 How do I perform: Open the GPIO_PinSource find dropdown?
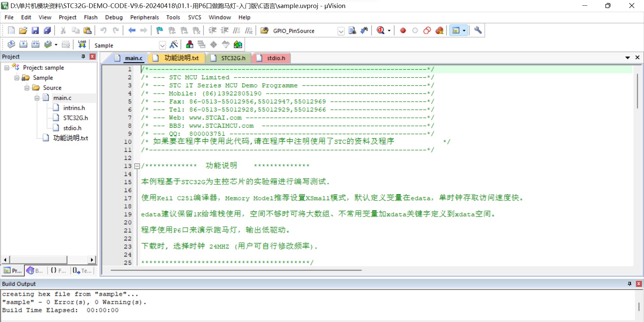pyautogui.click(x=341, y=31)
